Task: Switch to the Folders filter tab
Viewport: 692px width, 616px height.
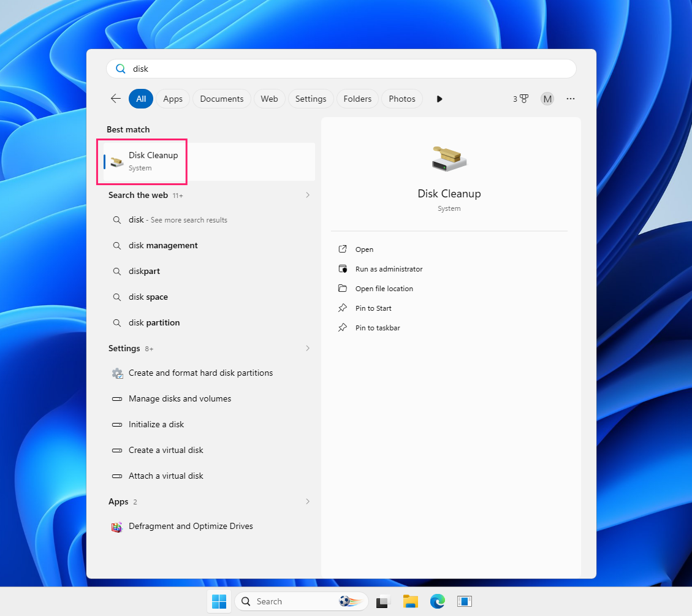Action: (357, 99)
